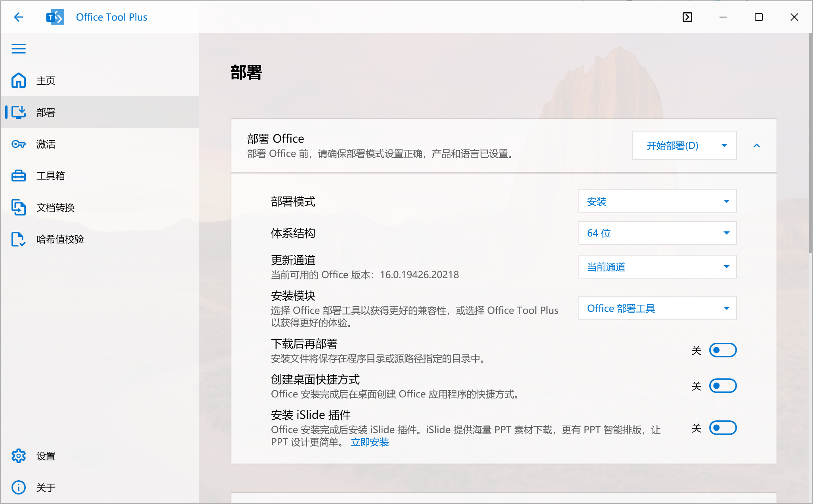Open the command window icon in title bar

pyautogui.click(x=687, y=17)
